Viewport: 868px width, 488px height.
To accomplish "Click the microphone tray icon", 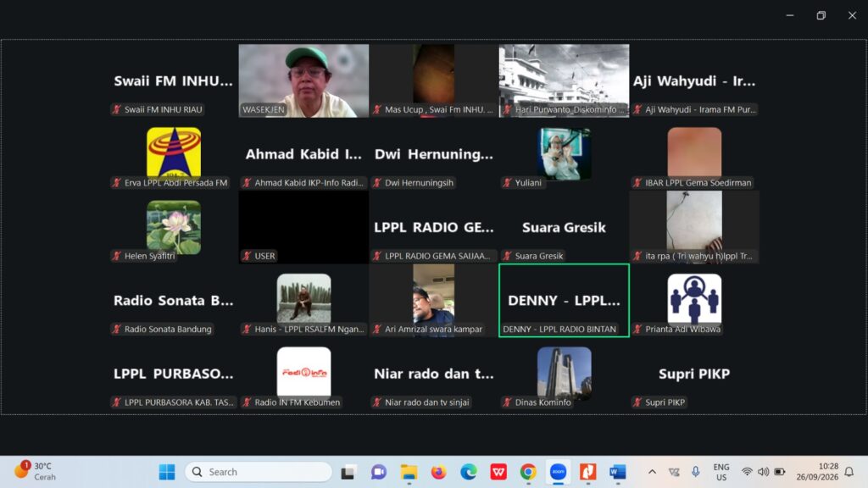I will point(695,472).
